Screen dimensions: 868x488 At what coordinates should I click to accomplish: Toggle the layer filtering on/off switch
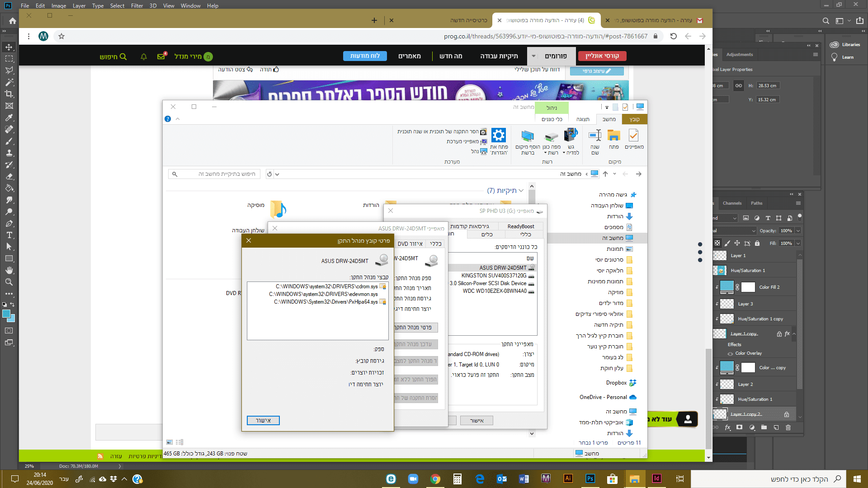click(799, 217)
